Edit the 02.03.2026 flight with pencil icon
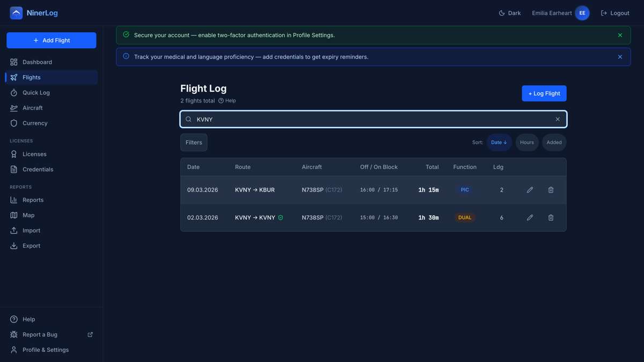This screenshot has width=644, height=362. click(x=530, y=218)
